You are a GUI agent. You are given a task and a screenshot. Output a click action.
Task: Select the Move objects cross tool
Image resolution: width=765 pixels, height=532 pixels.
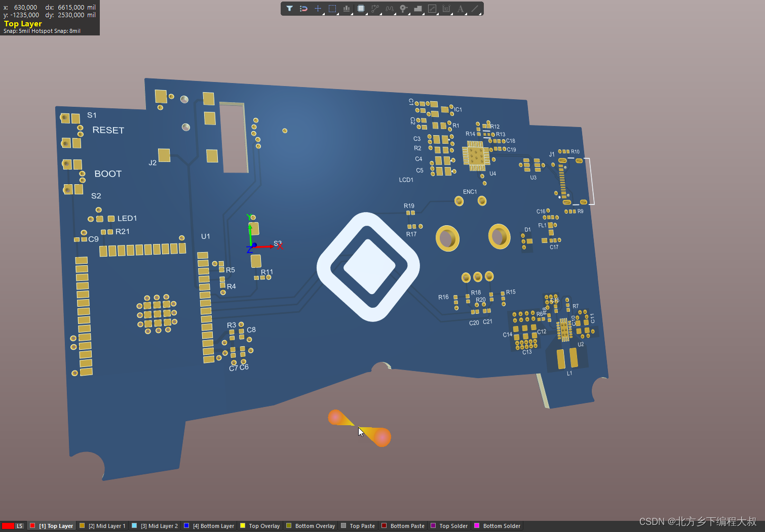[318, 9]
